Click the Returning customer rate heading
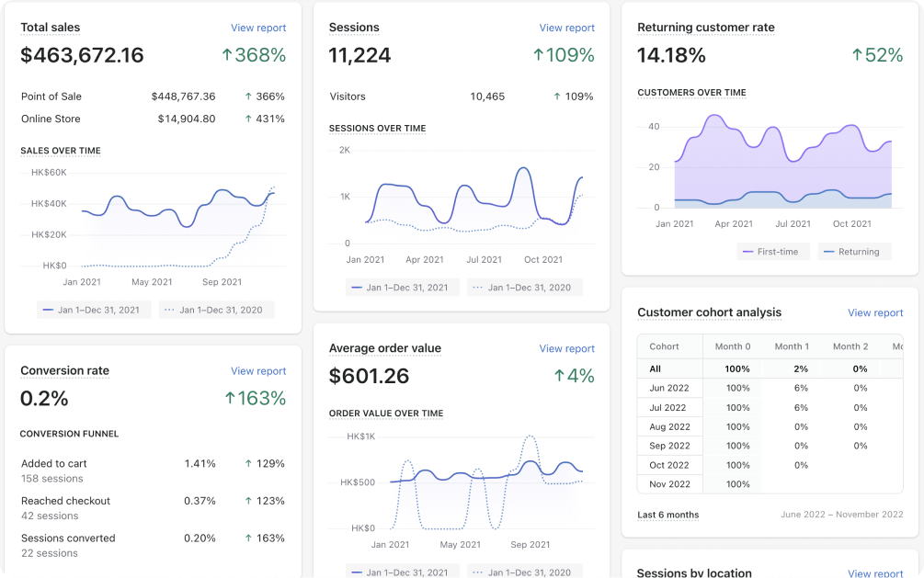924x578 pixels. point(705,28)
